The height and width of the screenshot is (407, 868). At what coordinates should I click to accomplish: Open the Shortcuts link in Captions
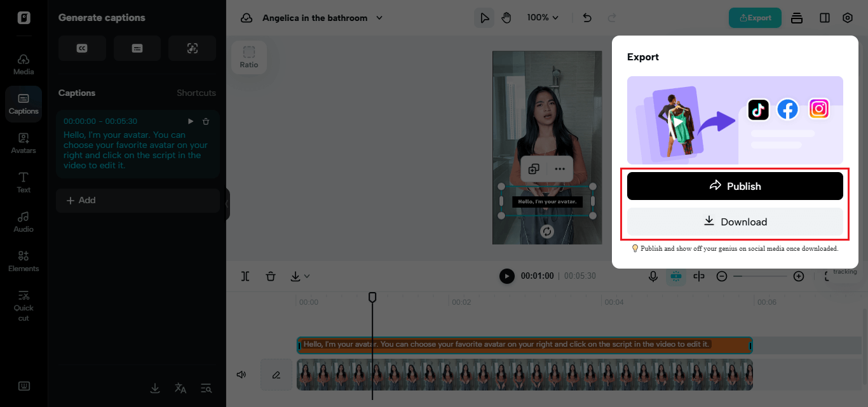196,93
